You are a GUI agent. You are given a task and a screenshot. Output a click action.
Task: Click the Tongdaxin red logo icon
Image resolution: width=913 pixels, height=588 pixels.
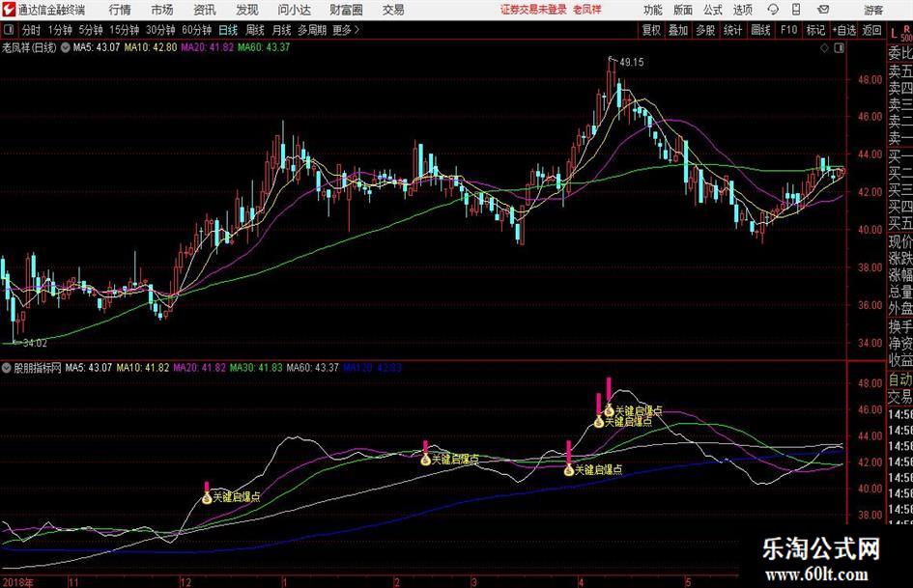pos(8,10)
